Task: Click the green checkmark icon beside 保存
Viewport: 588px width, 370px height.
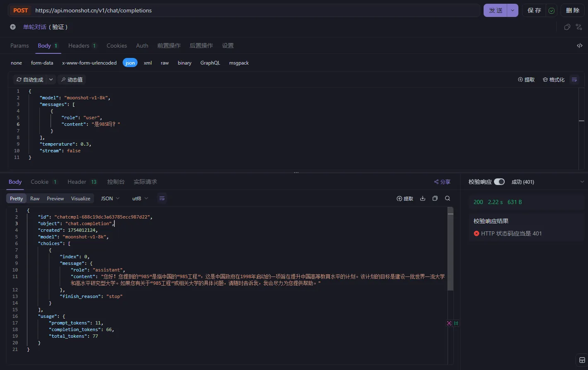Action: (x=552, y=11)
